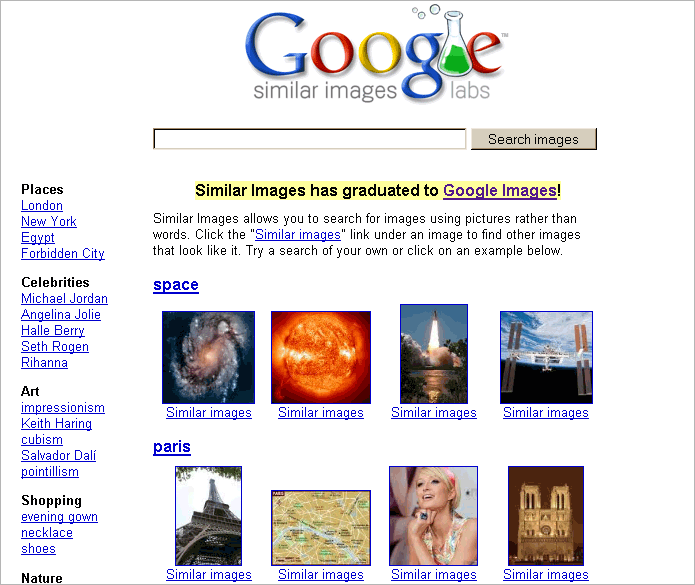695x585 pixels.
Task: Open the New York link under Places
Action: [49, 222]
